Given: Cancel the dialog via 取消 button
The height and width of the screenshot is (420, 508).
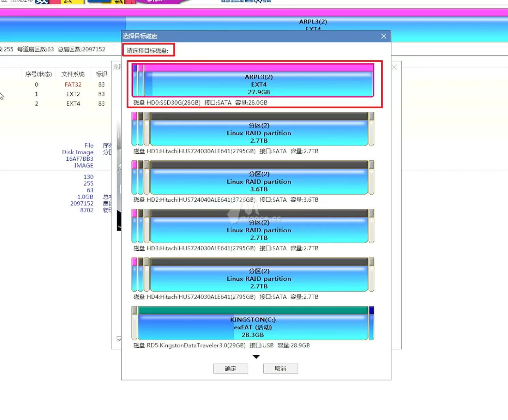Looking at the screenshot, I should click(x=280, y=368).
